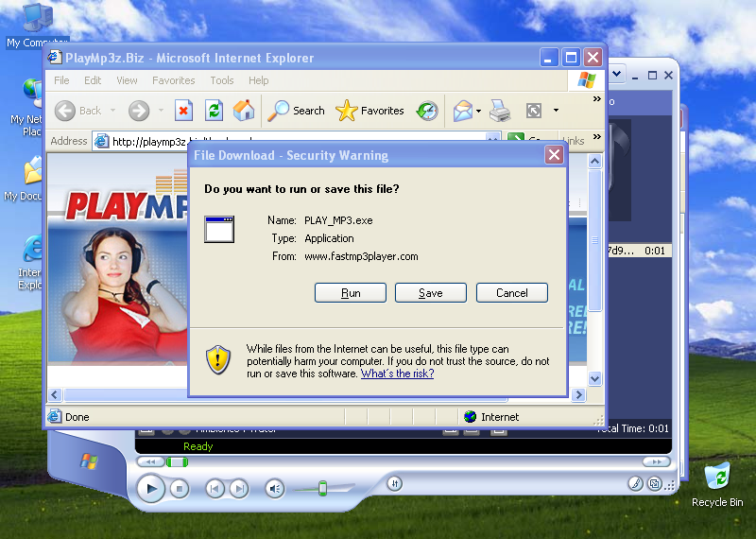
Task: Go to the Home page icon
Action: point(244,111)
